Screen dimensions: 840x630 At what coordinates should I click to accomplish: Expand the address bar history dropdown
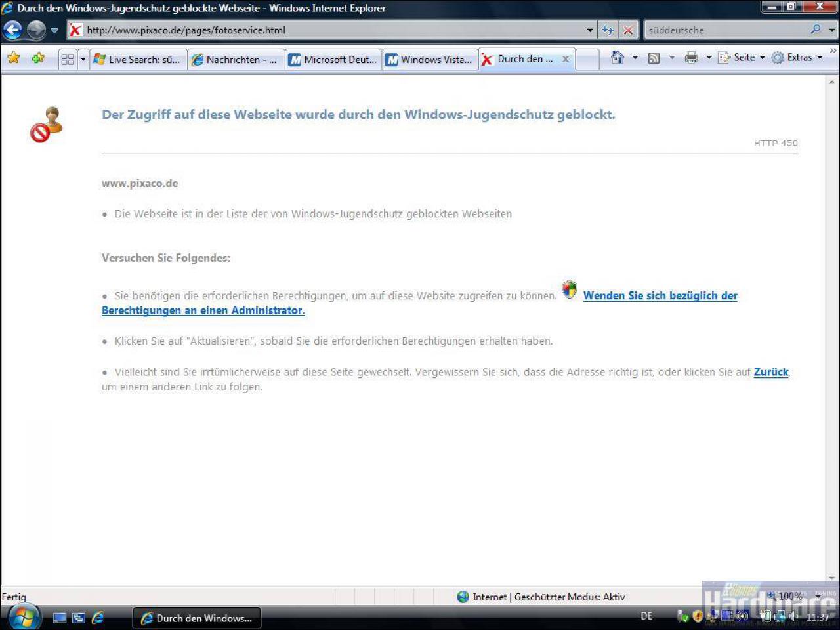590,30
